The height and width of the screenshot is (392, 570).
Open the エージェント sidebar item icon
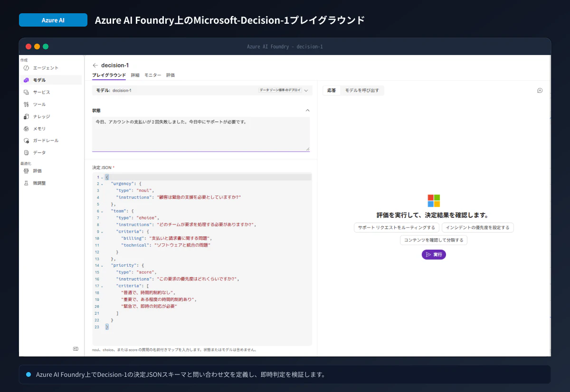(x=26, y=68)
